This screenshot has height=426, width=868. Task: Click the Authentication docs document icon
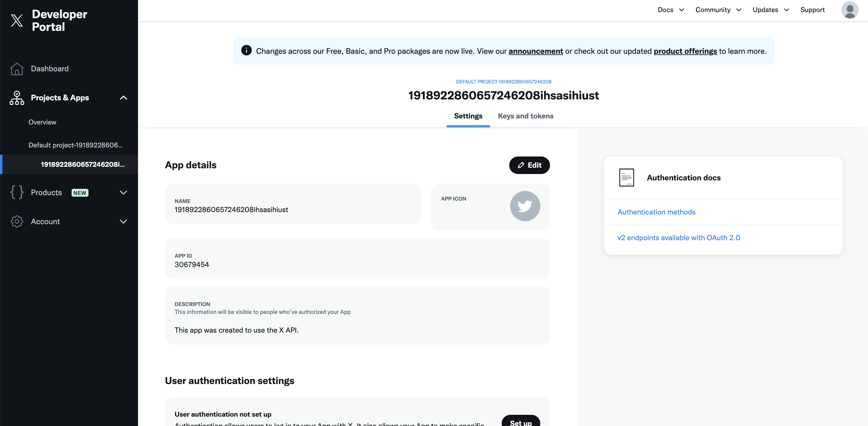(x=626, y=178)
